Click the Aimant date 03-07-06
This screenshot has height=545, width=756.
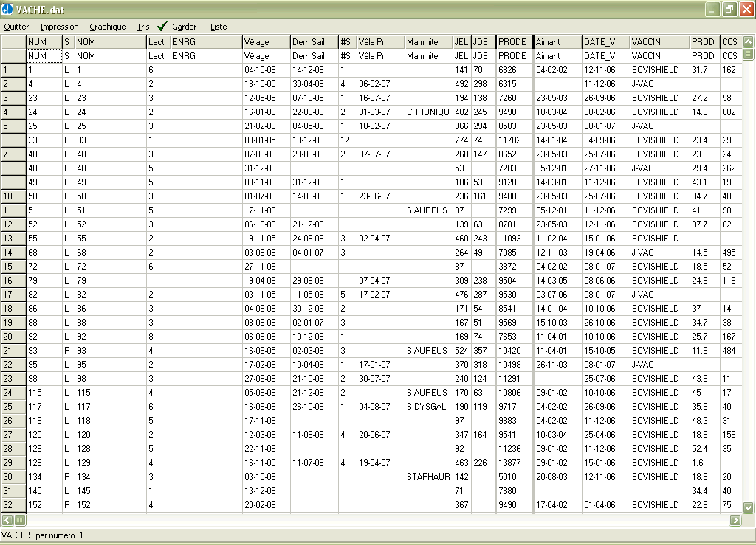click(557, 294)
